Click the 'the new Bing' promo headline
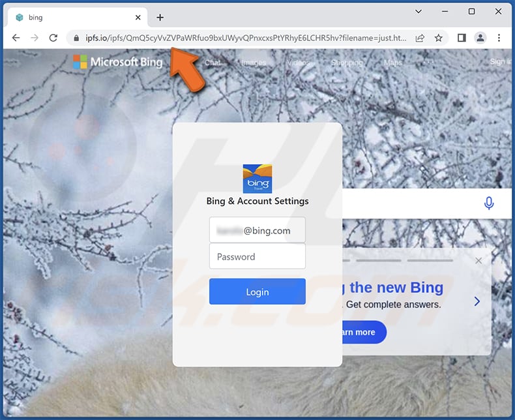This screenshot has width=515, height=420. [x=396, y=288]
